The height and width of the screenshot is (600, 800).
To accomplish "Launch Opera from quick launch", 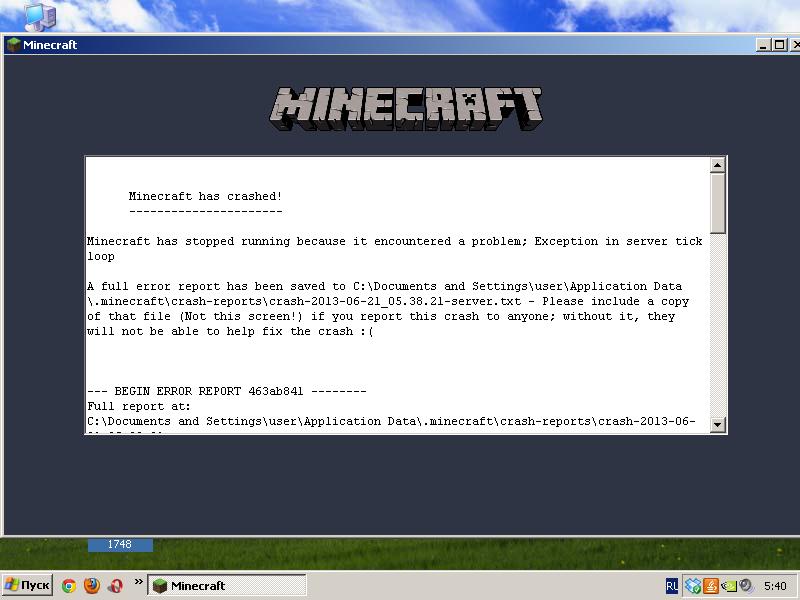I will pyautogui.click(x=116, y=585).
